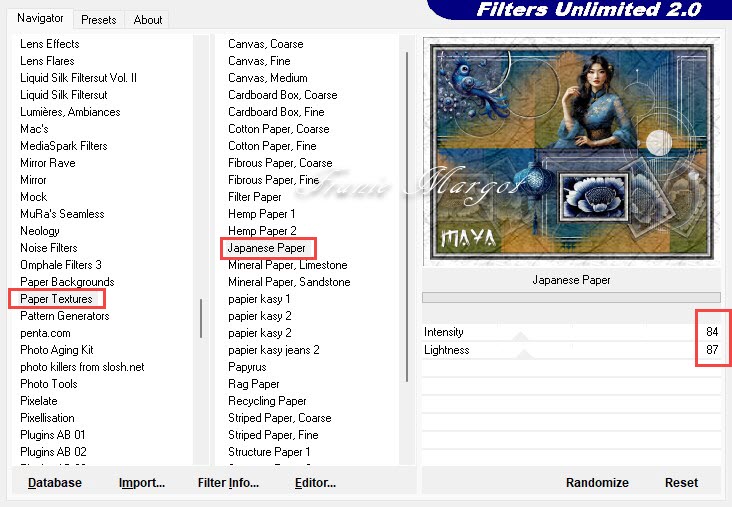Choose Striped Paper, Fine filter
This screenshot has height=507, width=732.
pyautogui.click(x=273, y=435)
